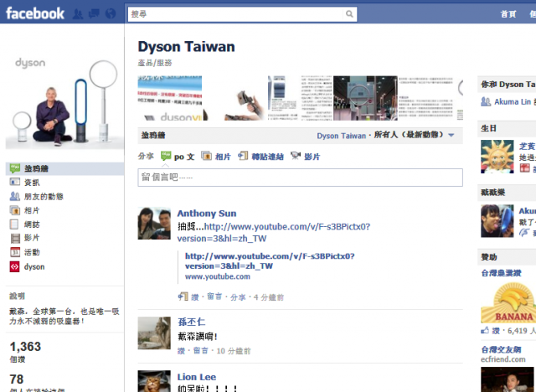The height and width of the screenshot is (392, 536).
Task: Like the 戴森讚啦 post
Action: click(181, 351)
